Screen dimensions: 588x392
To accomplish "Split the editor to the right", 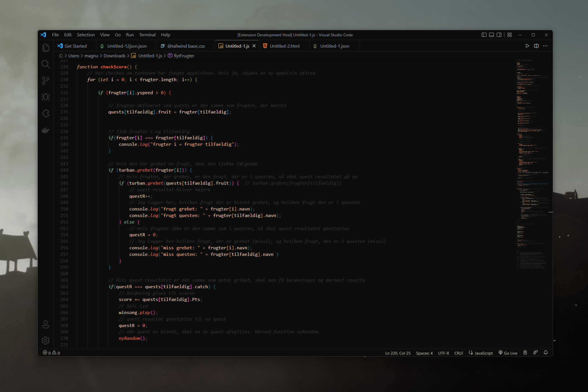I will (536, 46).
